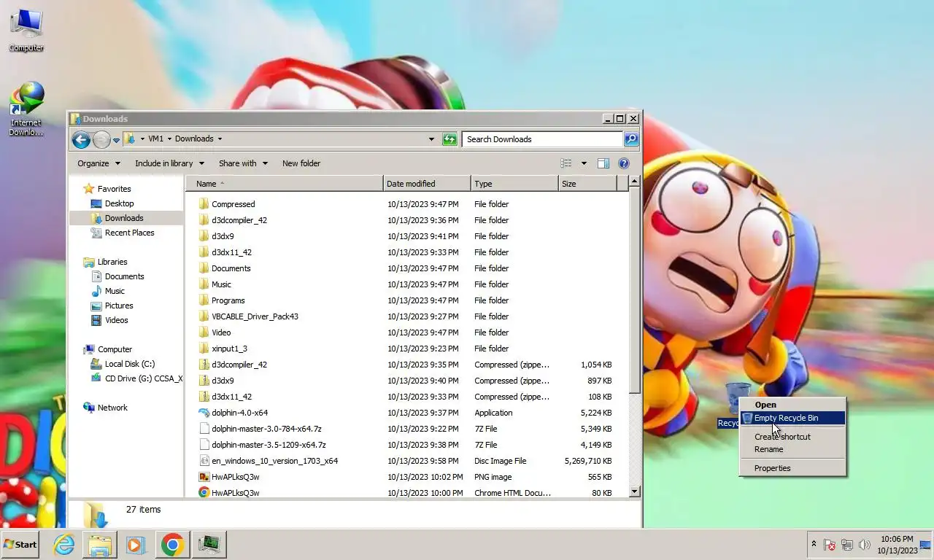Screen dimensions: 934x560
Task: Choose Open in the context menu
Action: 765,405
